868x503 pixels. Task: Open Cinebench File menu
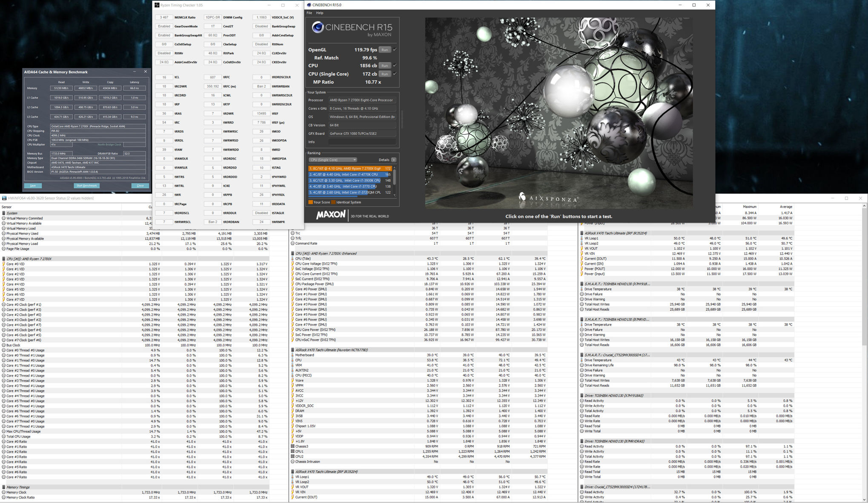coord(309,13)
